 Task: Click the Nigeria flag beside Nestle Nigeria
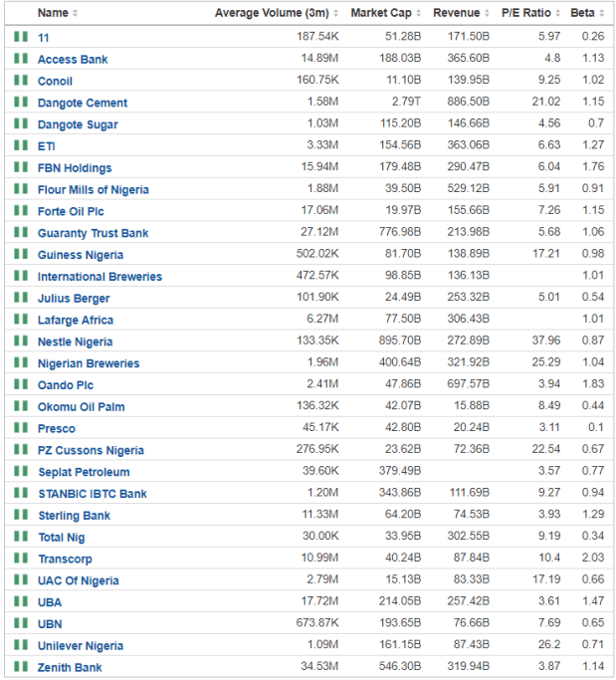click(21, 340)
